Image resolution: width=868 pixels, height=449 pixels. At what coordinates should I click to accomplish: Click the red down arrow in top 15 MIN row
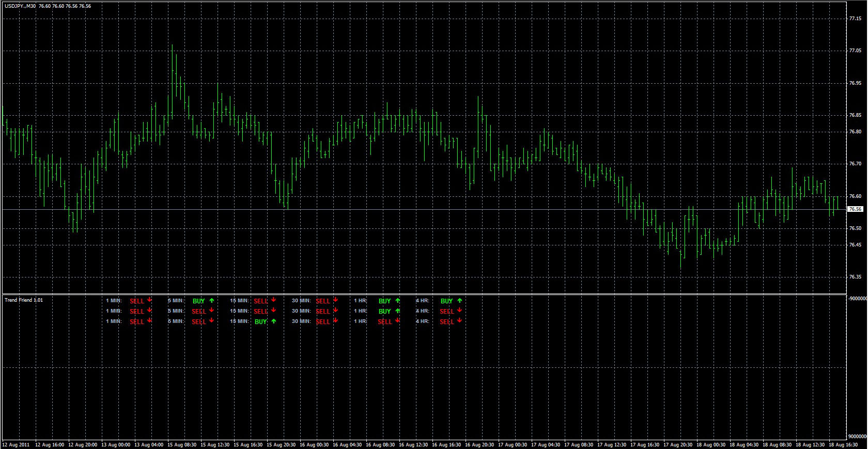point(273,300)
